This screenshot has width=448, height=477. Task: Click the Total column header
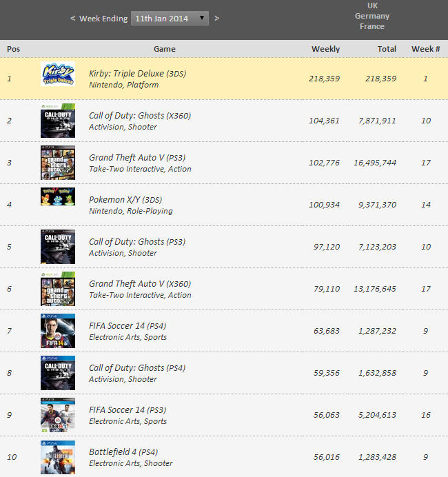pos(387,49)
